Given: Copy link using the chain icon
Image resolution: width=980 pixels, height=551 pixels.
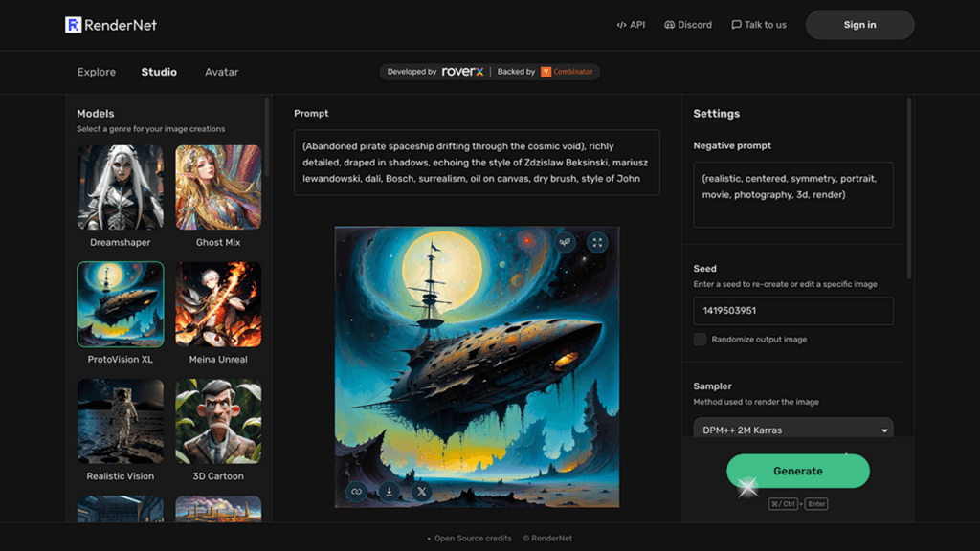Looking at the screenshot, I should pyautogui.click(x=356, y=492).
